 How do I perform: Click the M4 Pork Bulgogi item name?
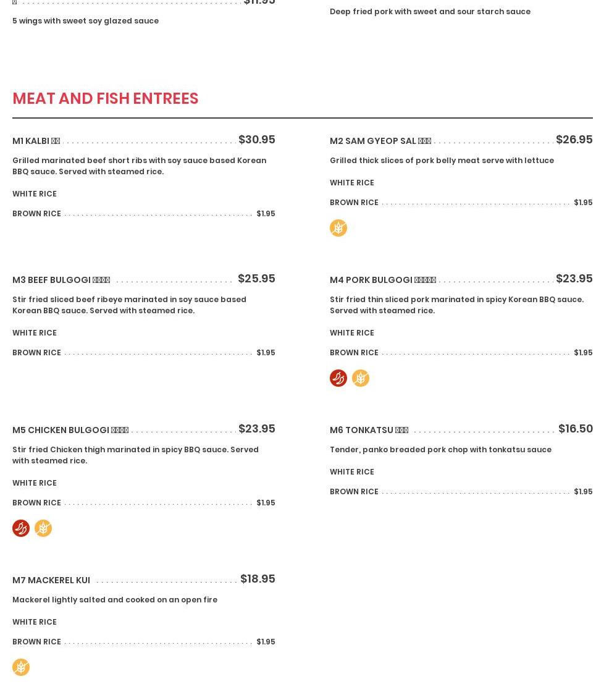pyautogui.click(x=382, y=280)
